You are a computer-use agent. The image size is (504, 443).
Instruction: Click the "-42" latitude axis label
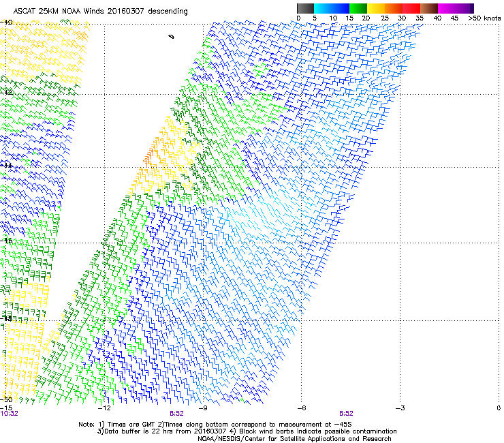(x=6, y=92)
